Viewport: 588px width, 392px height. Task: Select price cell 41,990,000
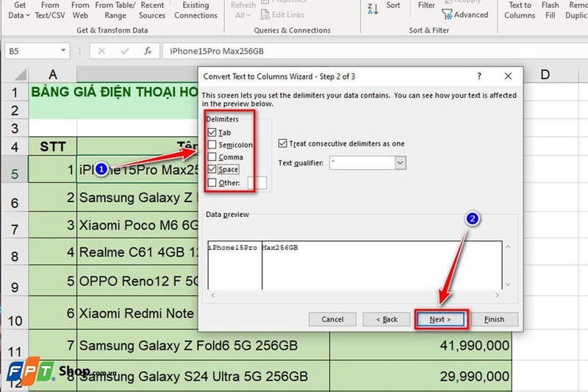pyautogui.click(x=420, y=345)
